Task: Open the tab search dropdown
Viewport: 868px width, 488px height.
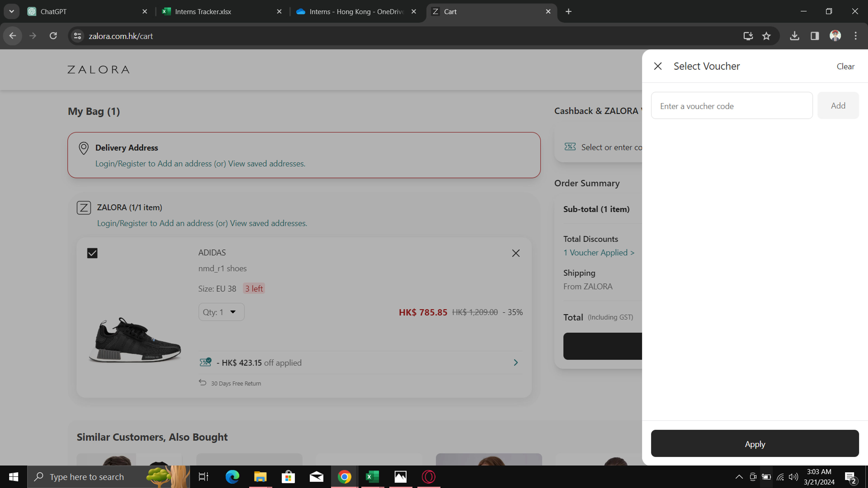Action: tap(12, 12)
